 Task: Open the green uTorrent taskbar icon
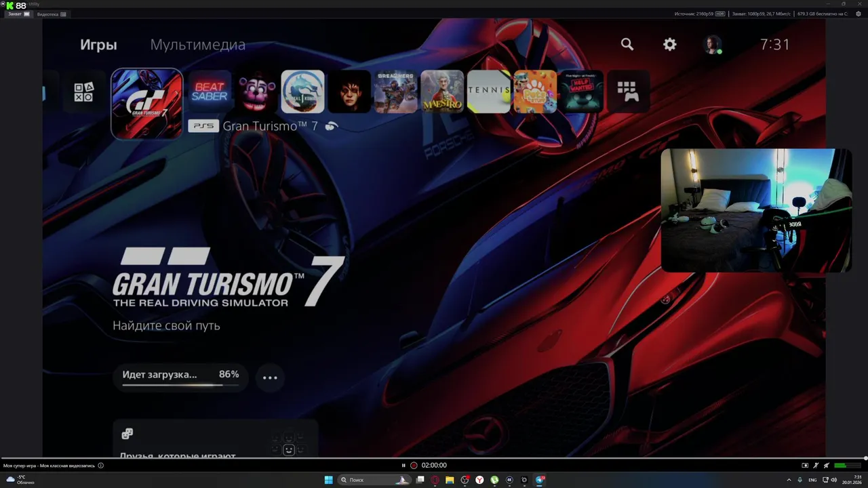(494, 480)
